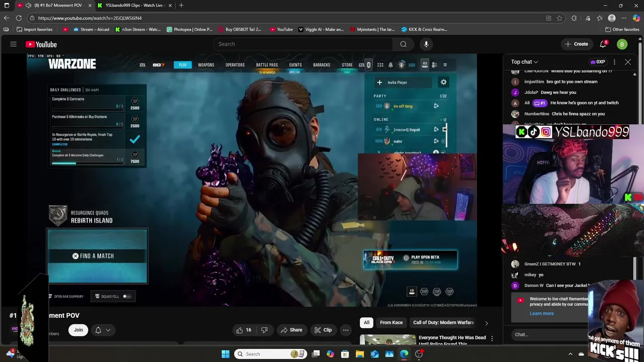Mute the YouTube tab audio
The image size is (644, 362).
click(28, 6)
